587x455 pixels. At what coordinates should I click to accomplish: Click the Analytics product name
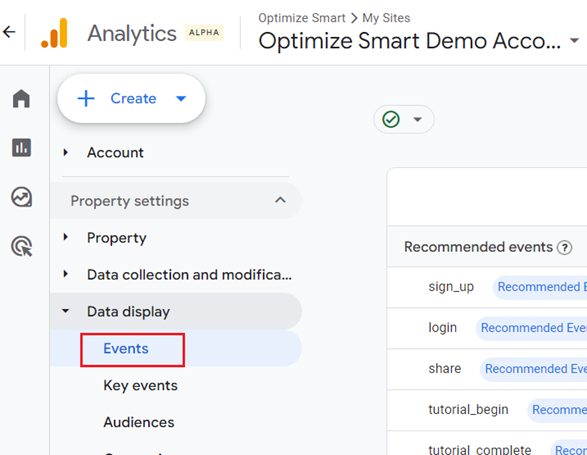tap(132, 33)
